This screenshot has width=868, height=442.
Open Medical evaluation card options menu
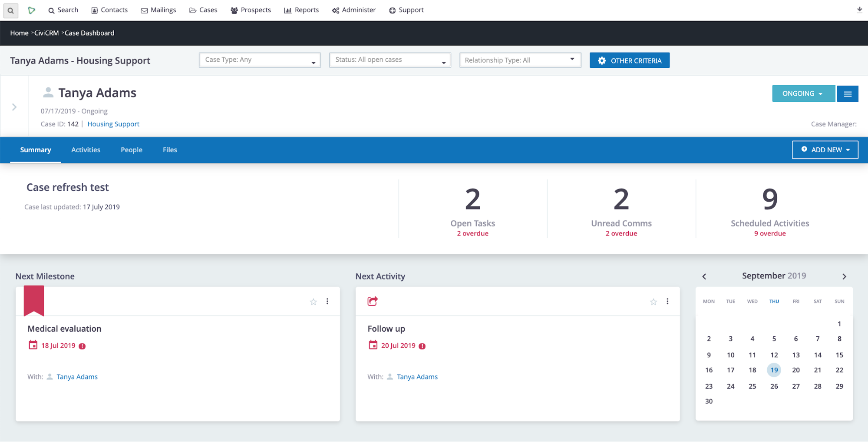(327, 301)
